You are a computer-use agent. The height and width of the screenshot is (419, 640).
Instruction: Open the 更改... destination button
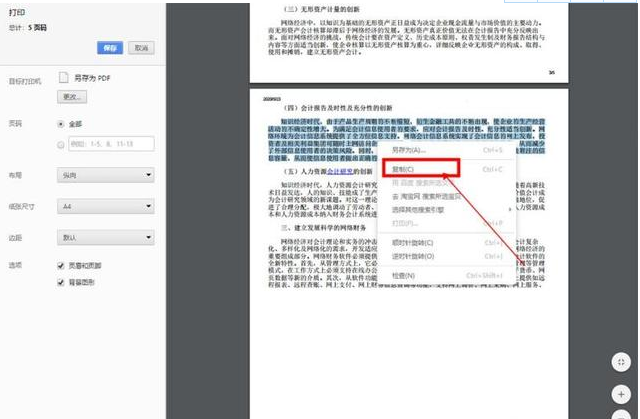click(x=72, y=97)
